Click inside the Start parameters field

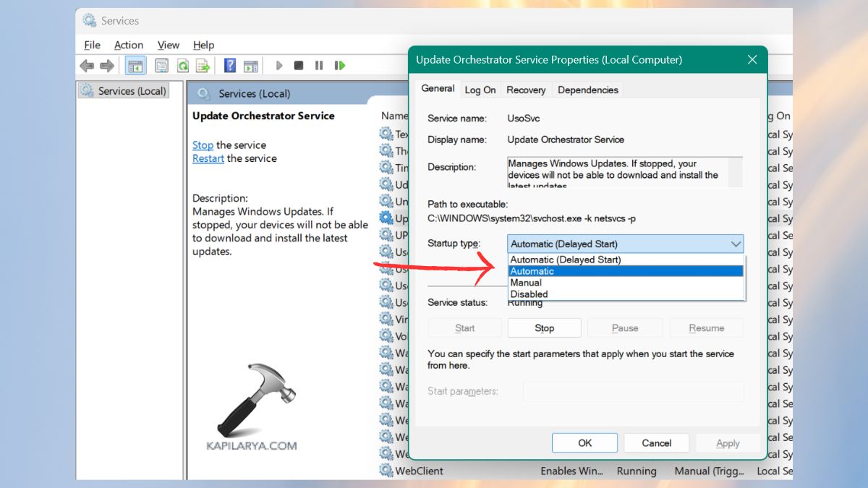coord(633,391)
